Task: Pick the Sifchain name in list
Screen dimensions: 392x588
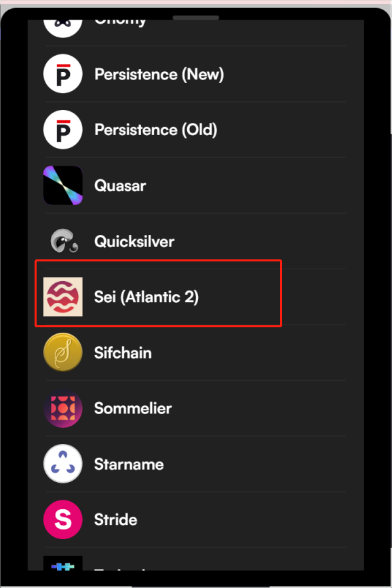Action: point(123,353)
